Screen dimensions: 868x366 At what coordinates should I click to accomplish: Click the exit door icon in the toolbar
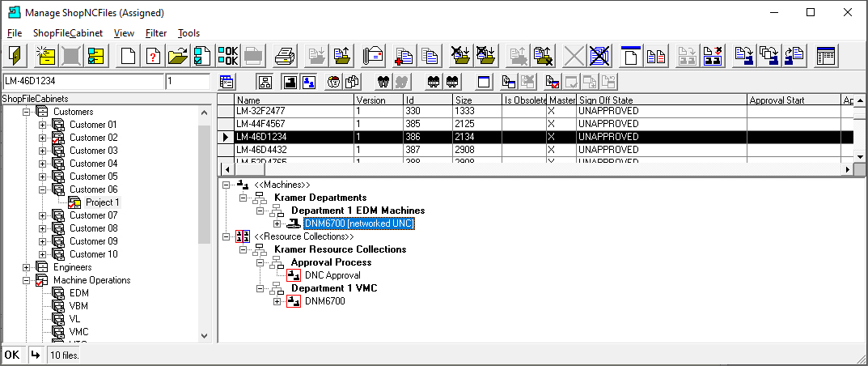[16, 55]
